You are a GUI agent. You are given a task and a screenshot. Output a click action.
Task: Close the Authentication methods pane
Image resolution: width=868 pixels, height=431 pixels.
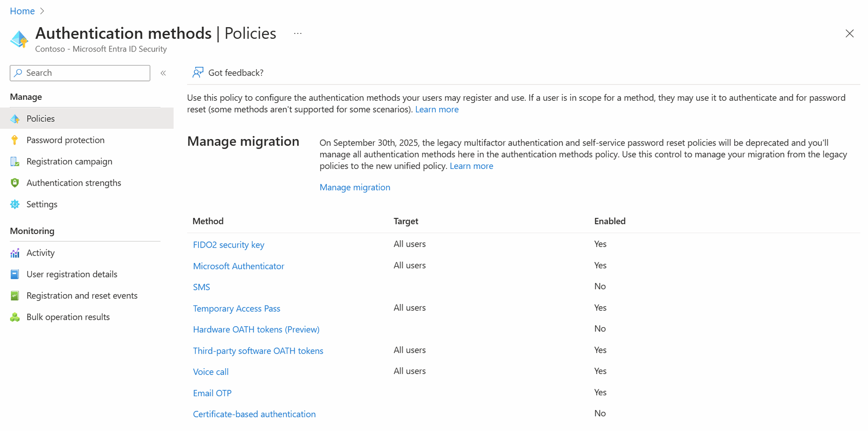click(x=849, y=33)
